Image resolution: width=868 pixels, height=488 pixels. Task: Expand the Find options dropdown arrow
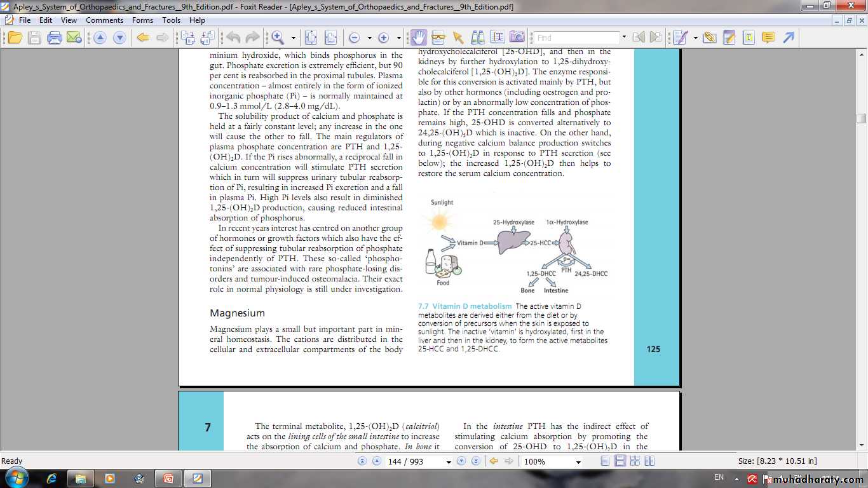[624, 37]
